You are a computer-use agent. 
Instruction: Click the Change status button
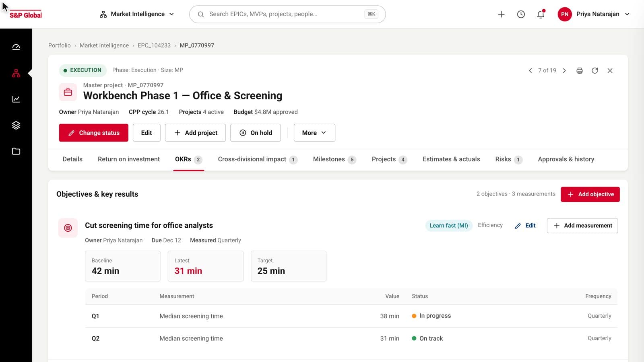94,133
